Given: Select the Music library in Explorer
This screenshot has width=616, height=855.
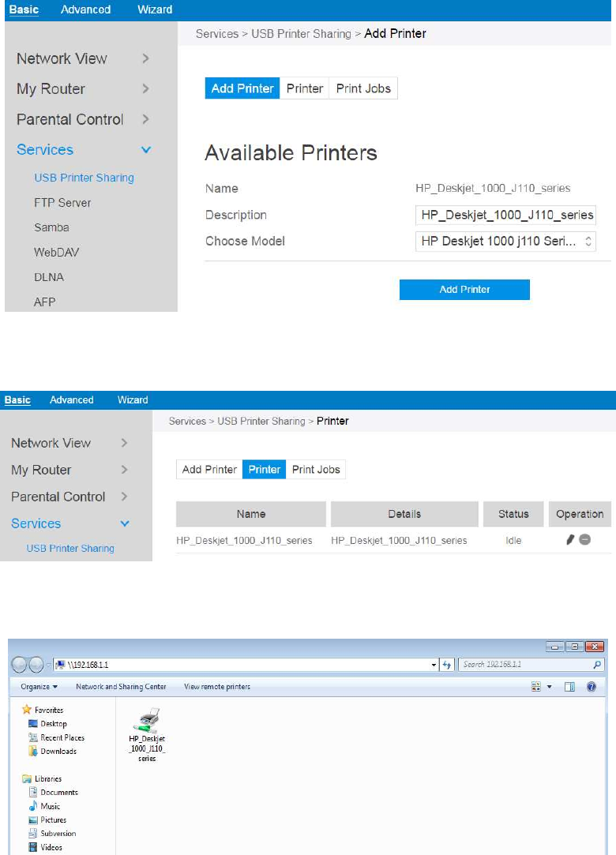Looking at the screenshot, I should [44, 806].
